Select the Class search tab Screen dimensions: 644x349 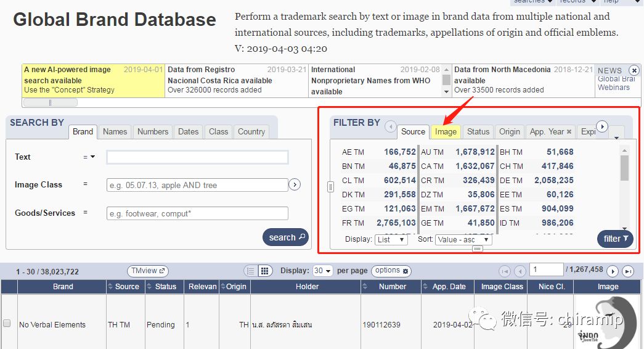218,131
